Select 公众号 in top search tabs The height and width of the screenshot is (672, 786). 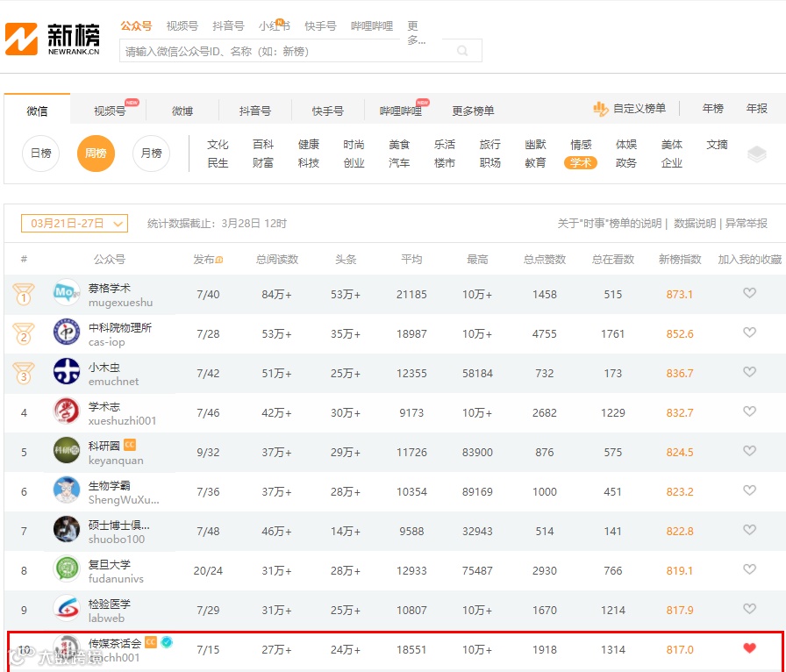[x=136, y=25]
